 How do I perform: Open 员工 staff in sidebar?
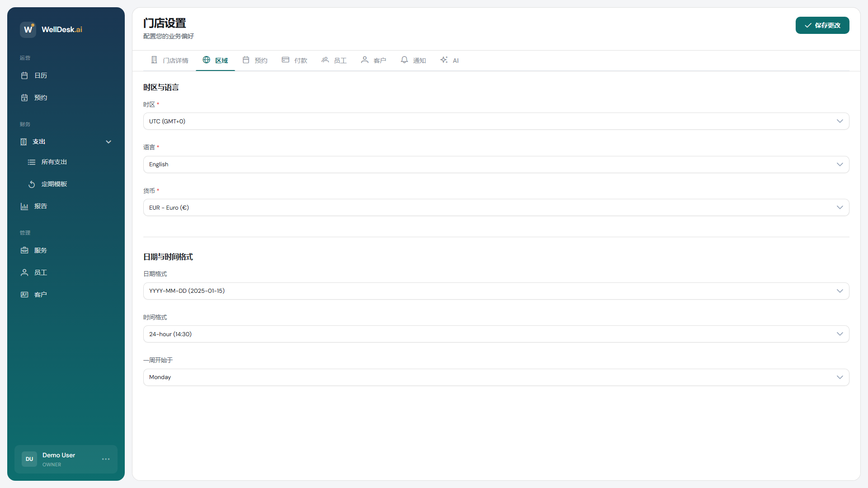click(x=40, y=272)
